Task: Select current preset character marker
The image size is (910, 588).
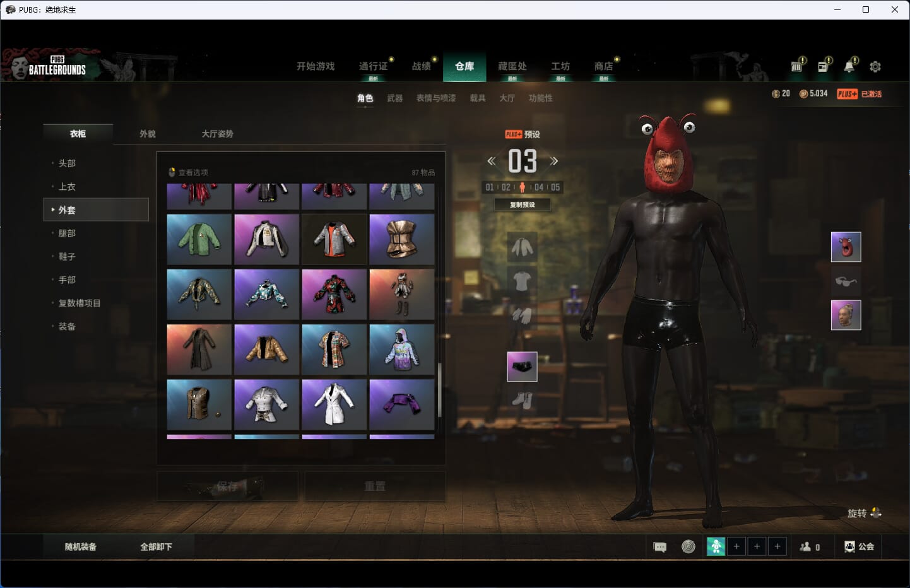Action: [522, 187]
